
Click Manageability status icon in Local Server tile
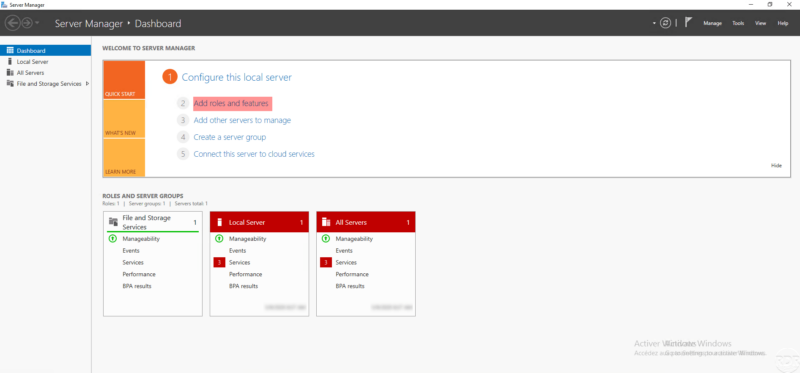click(219, 238)
